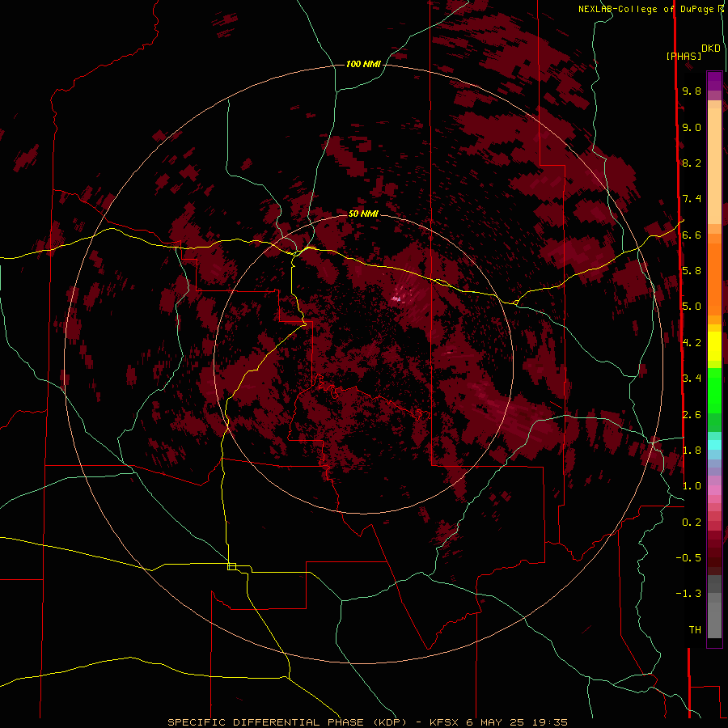Screen dimensions: 728x728
Task: Pick the cyan color bar segment
Action: tap(714, 445)
